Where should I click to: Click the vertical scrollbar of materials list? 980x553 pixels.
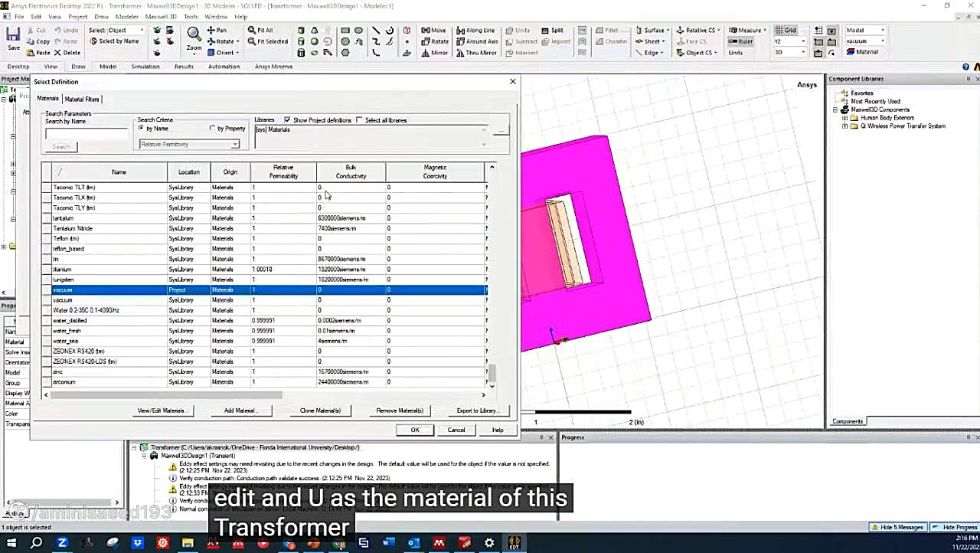[x=492, y=373]
